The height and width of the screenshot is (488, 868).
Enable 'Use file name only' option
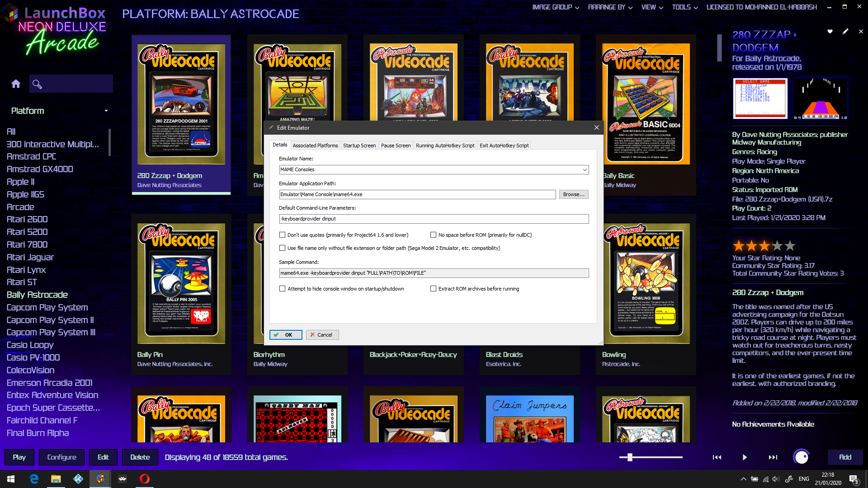(283, 248)
